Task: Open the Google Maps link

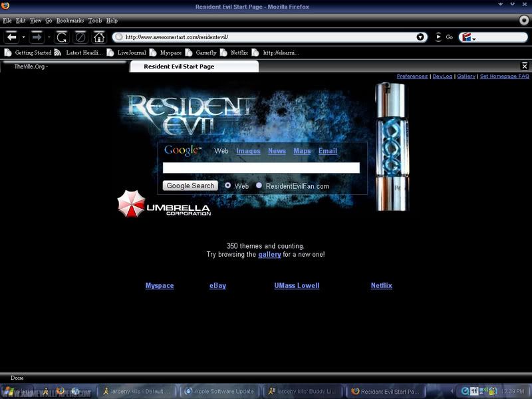Action: [302, 151]
